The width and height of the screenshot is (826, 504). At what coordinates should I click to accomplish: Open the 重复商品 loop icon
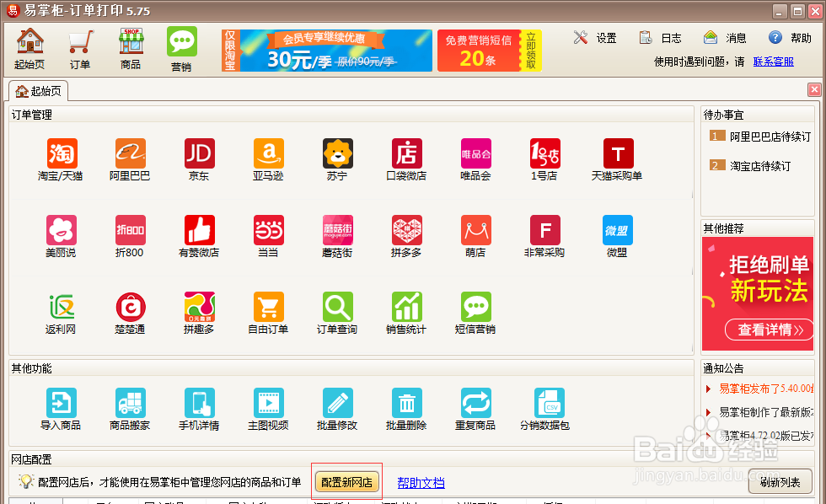475,403
